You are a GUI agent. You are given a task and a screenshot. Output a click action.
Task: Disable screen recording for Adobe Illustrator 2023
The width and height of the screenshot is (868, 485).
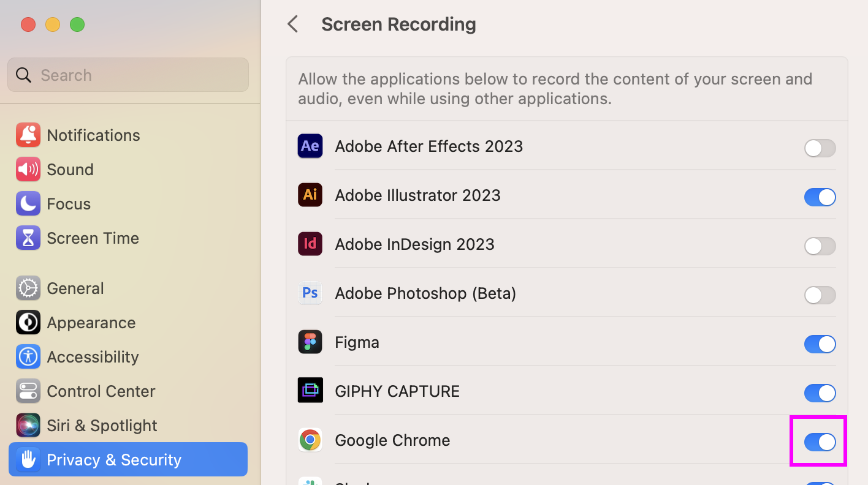820,197
